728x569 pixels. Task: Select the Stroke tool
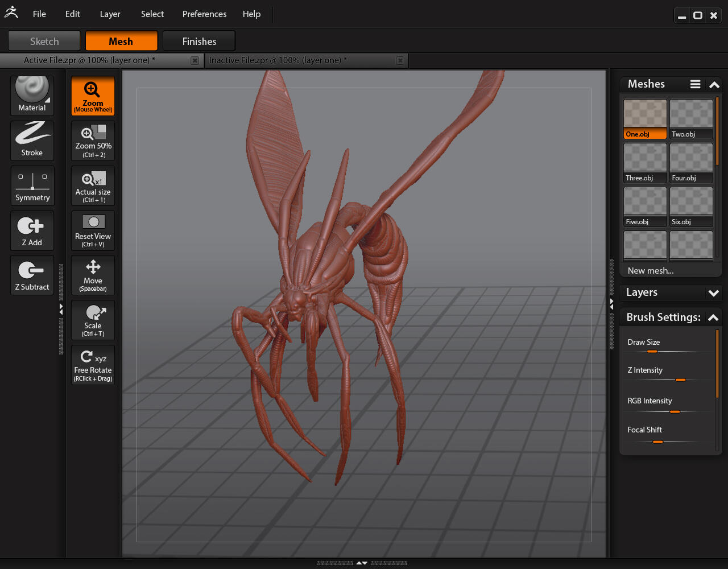point(32,140)
